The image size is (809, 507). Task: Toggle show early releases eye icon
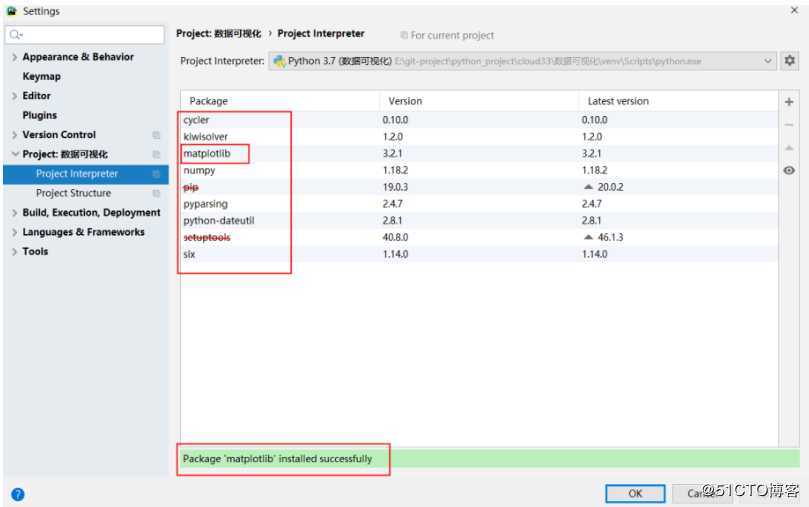pyautogui.click(x=789, y=170)
